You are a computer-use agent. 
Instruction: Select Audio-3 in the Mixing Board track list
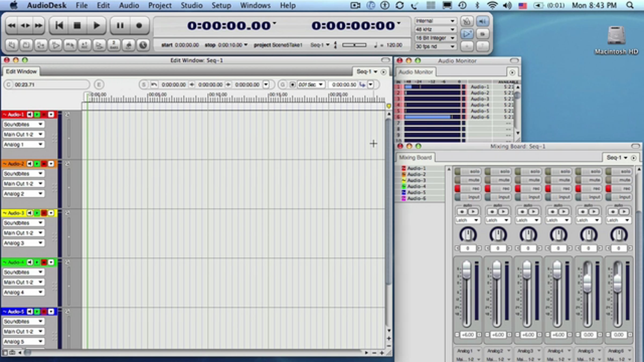(x=417, y=180)
